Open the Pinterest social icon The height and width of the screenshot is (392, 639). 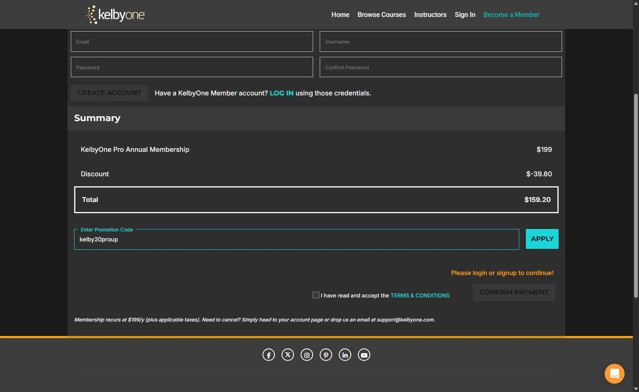tap(326, 355)
